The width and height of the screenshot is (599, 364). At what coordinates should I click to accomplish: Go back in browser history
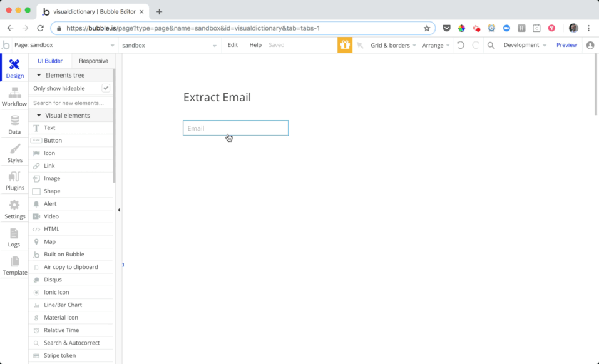tap(10, 28)
